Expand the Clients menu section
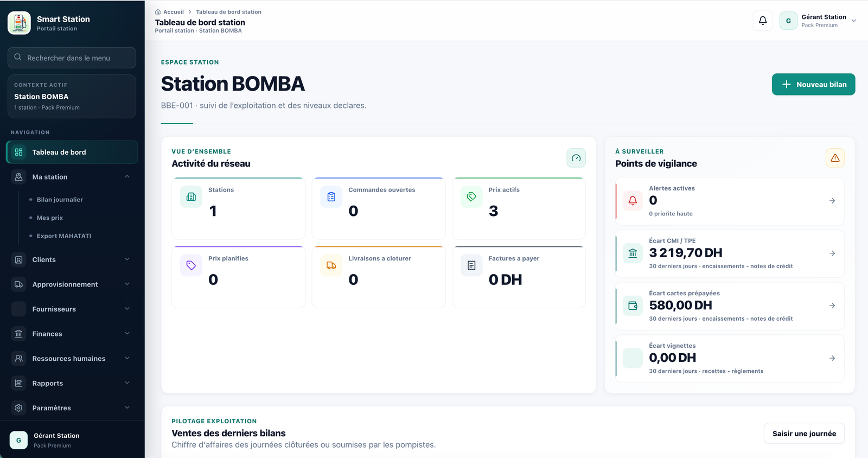This screenshot has width=868, height=458. pos(127,260)
